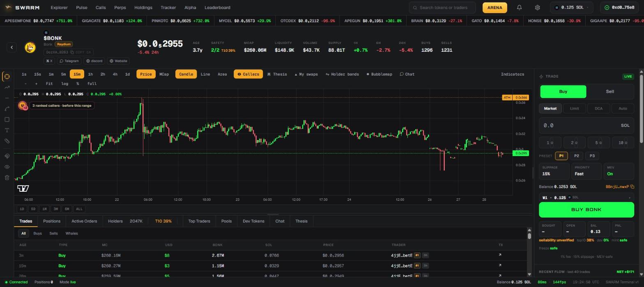Delete drawings with the trash icon
Screen dimensions: 644x287
click(7, 177)
